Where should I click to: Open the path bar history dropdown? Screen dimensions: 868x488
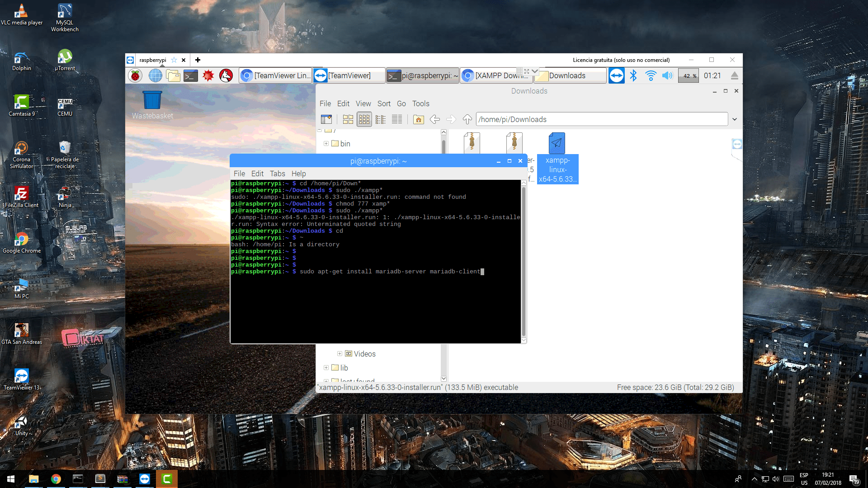coord(735,119)
